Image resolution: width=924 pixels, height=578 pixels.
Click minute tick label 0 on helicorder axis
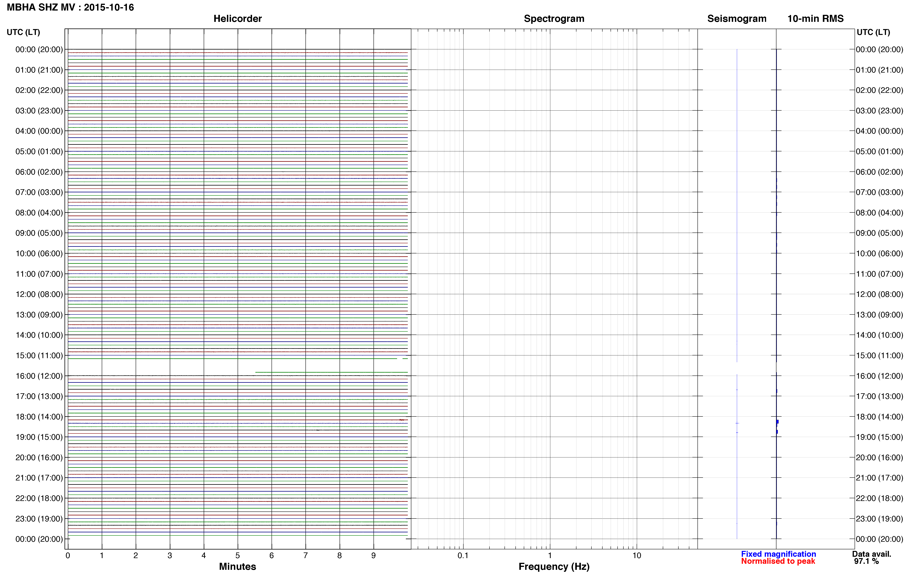[x=68, y=555]
